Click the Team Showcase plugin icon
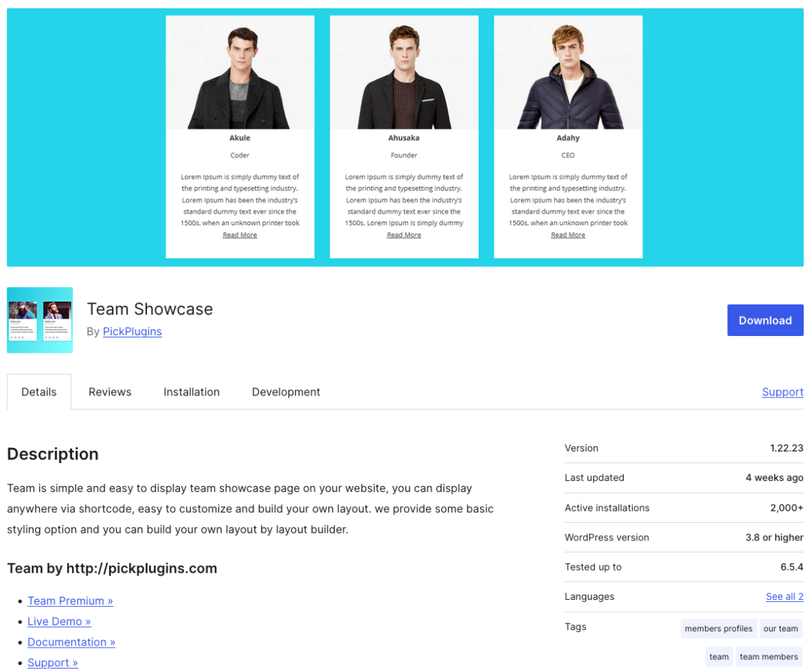The height and width of the screenshot is (672, 812). tap(40, 320)
